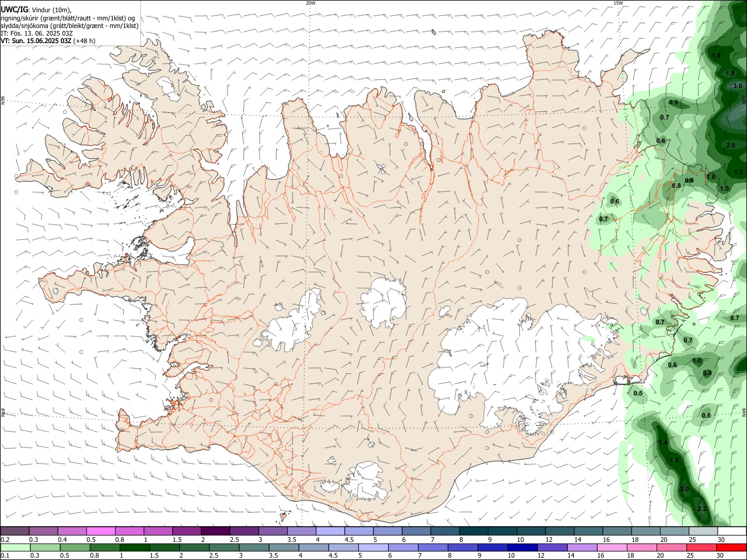Viewport: 747px width, 560px height.
Task: Click the dark teal 8 swatch, upper legend
Action: (x=473, y=531)
